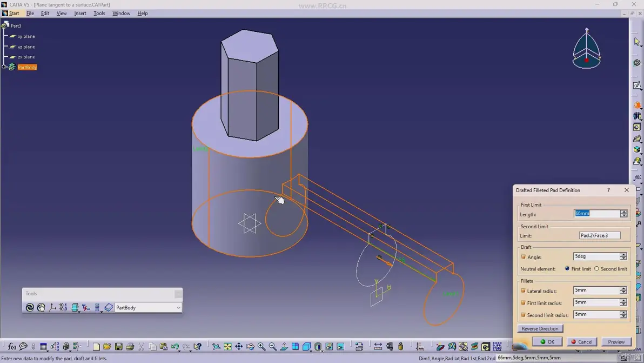Screen dimensions: 644x363
Task: Click the Save file icon
Action: point(119,347)
